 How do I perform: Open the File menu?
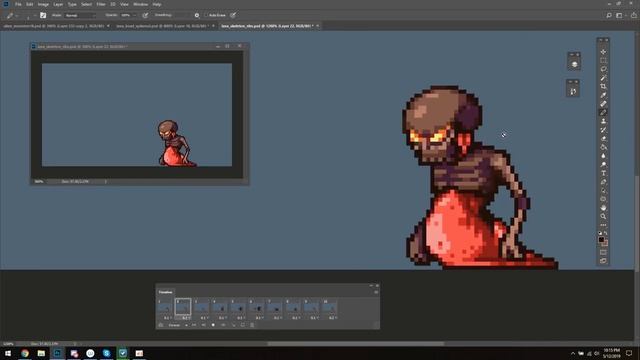click(x=18, y=4)
